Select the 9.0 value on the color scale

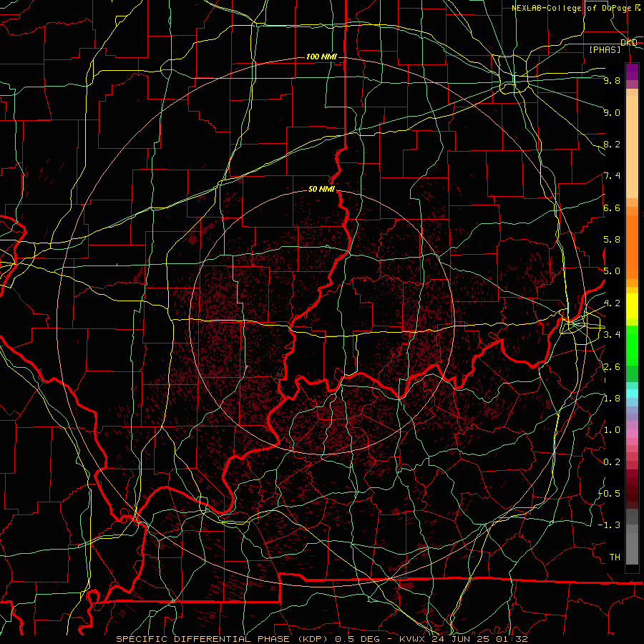coord(612,112)
